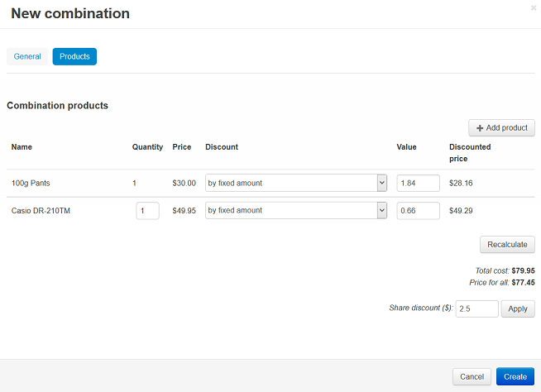The height and width of the screenshot is (392, 541).
Task: Click the Total cost $79.95 text
Action: 505,271
